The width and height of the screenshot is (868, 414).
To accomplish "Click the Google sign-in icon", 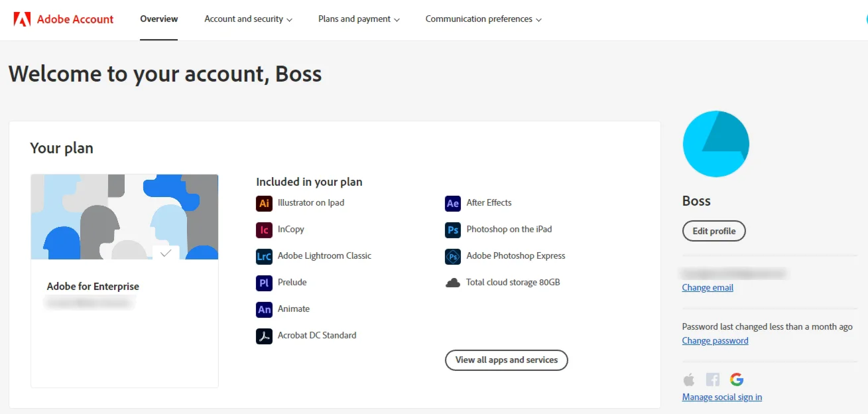I will tap(737, 379).
